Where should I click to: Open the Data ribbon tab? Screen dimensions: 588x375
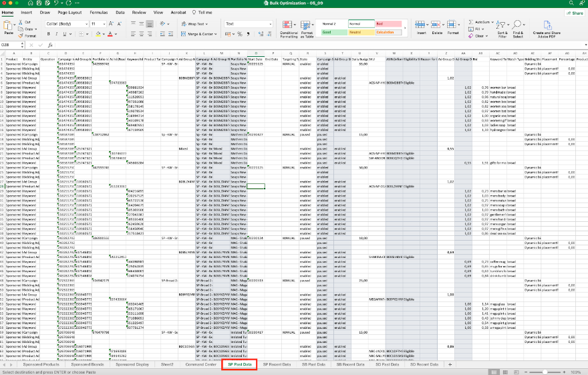pos(120,13)
